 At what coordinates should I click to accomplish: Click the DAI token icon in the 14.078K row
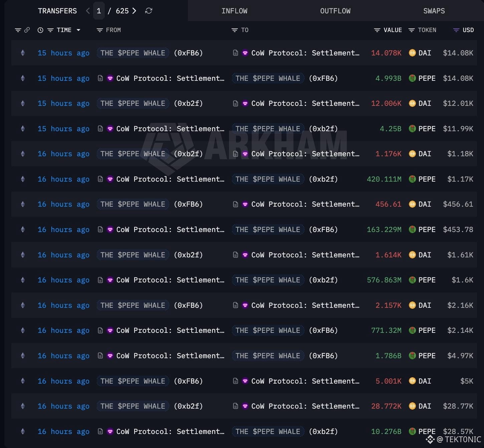point(412,53)
